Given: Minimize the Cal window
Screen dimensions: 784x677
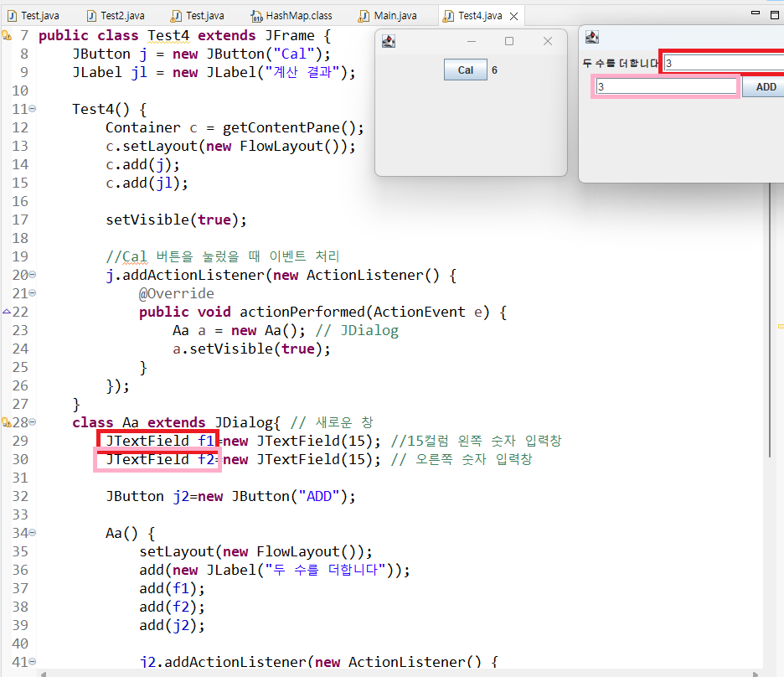Looking at the screenshot, I should pyautogui.click(x=472, y=42).
